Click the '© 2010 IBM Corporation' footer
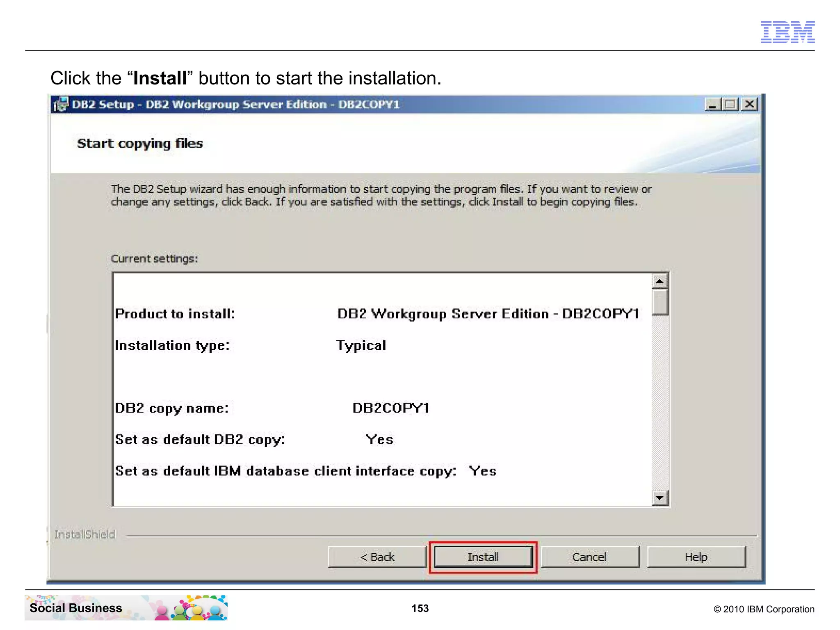This screenshot has width=840, height=630. (x=764, y=609)
